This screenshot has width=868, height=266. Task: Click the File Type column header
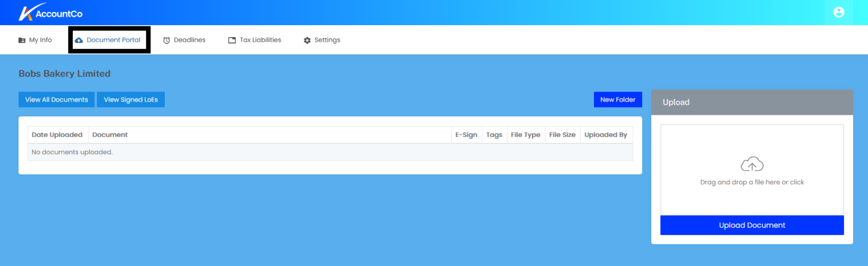(525, 135)
